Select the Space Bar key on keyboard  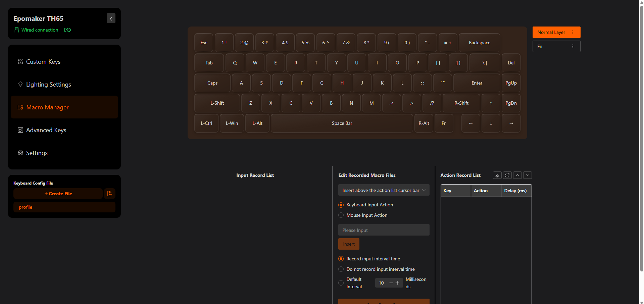click(342, 123)
